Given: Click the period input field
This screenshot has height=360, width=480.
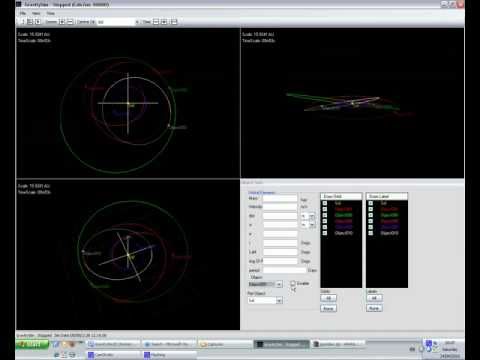Looking at the screenshot, I should point(284,270).
